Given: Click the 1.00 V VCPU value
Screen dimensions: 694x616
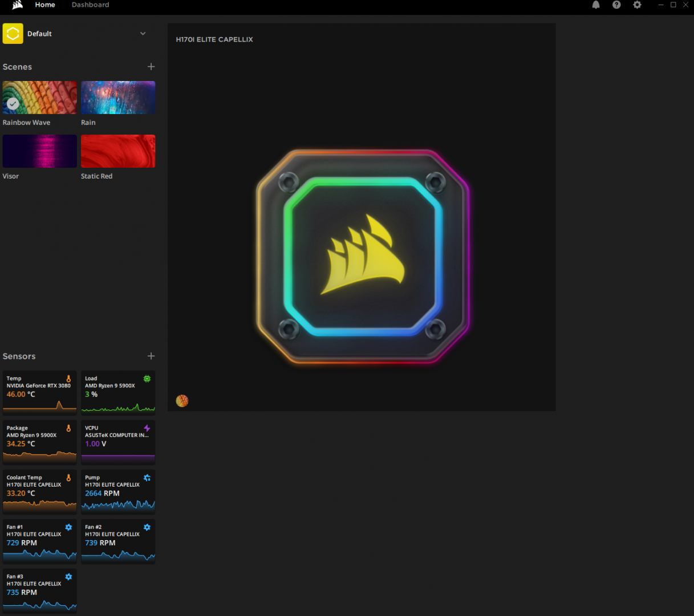Looking at the screenshot, I should (x=96, y=444).
